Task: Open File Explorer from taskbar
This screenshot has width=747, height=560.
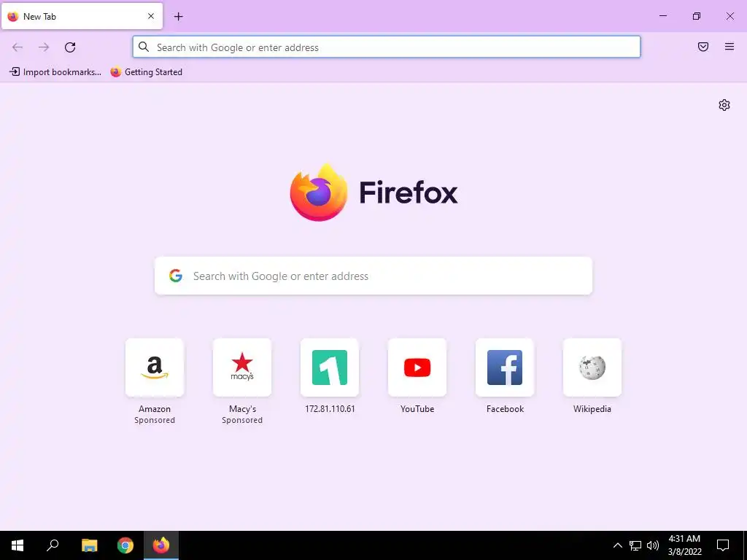Action: (89, 545)
